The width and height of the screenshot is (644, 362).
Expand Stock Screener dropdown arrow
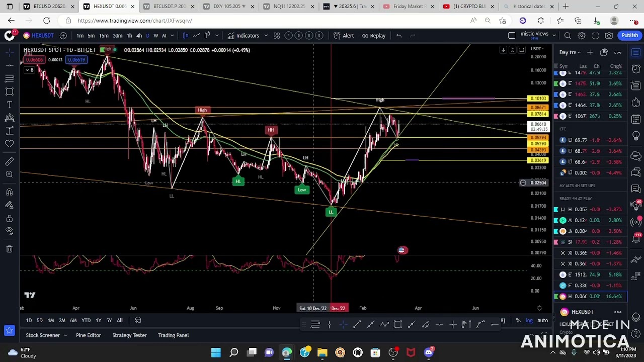[x=65, y=335]
